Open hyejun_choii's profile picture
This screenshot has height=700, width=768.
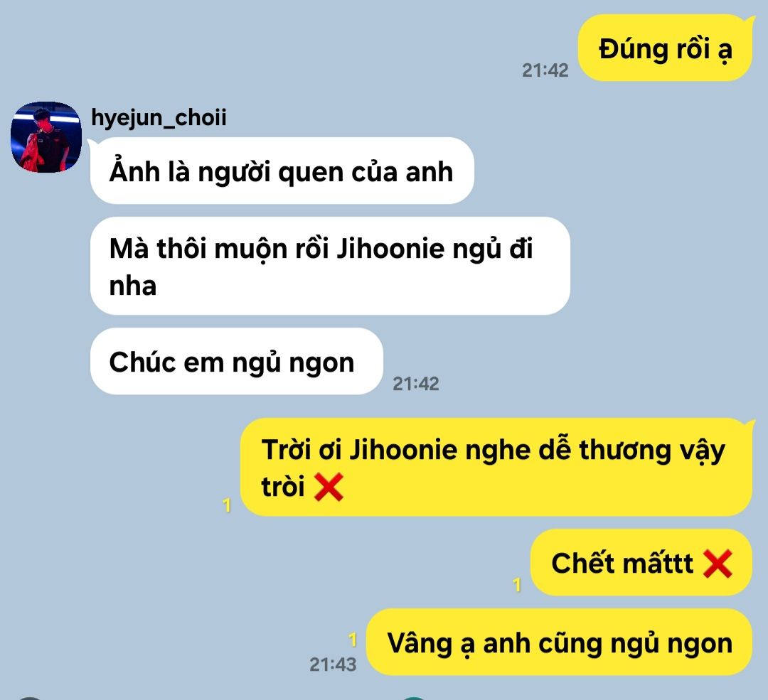(x=46, y=137)
